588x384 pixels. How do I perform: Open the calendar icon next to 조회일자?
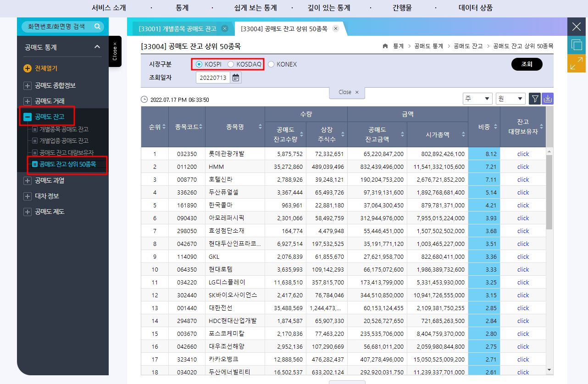[236, 77]
